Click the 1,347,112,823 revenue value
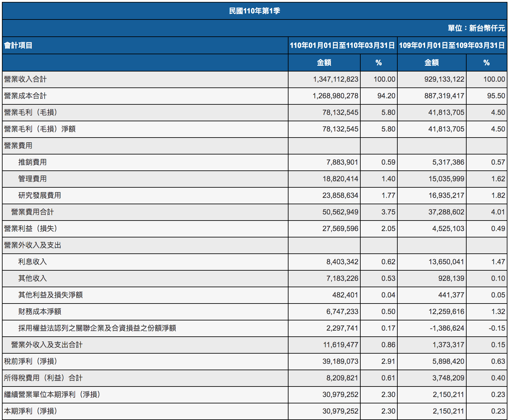The image size is (510, 420). point(336,79)
